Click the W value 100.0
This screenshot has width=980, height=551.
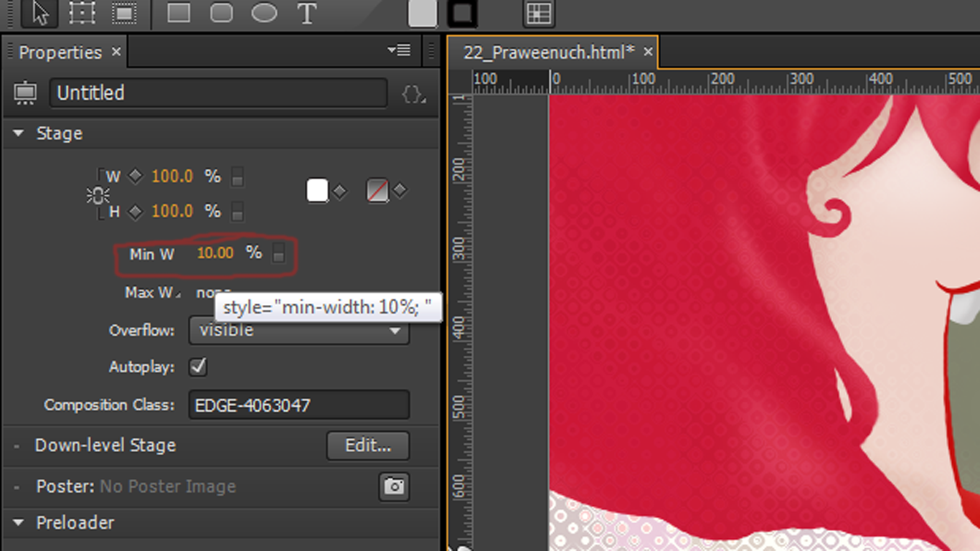pyautogui.click(x=172, y=176)
